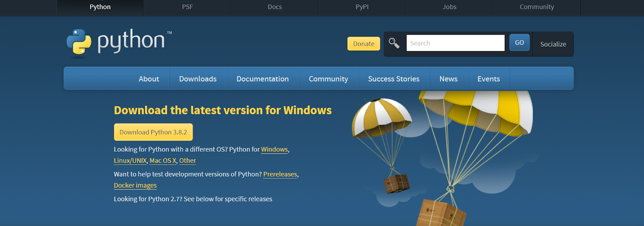Open the News navigation item

448,79
